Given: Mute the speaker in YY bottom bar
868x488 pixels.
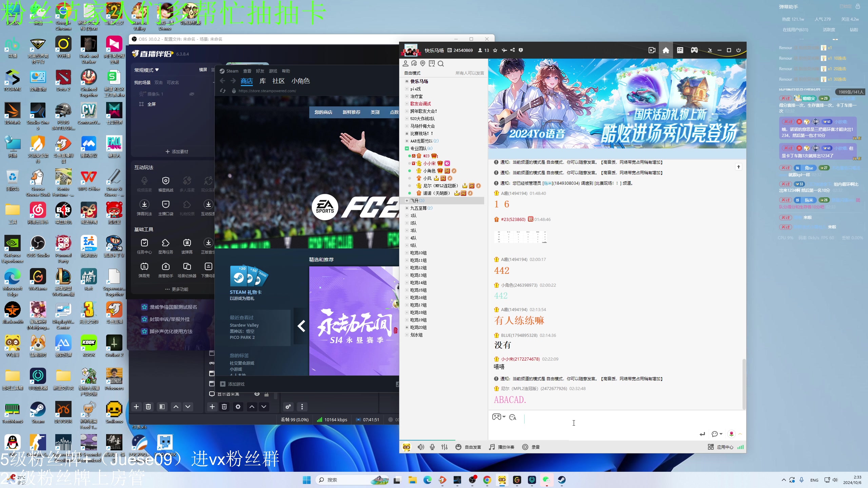Looking at the screenshot, I should (x=421, y=447).
